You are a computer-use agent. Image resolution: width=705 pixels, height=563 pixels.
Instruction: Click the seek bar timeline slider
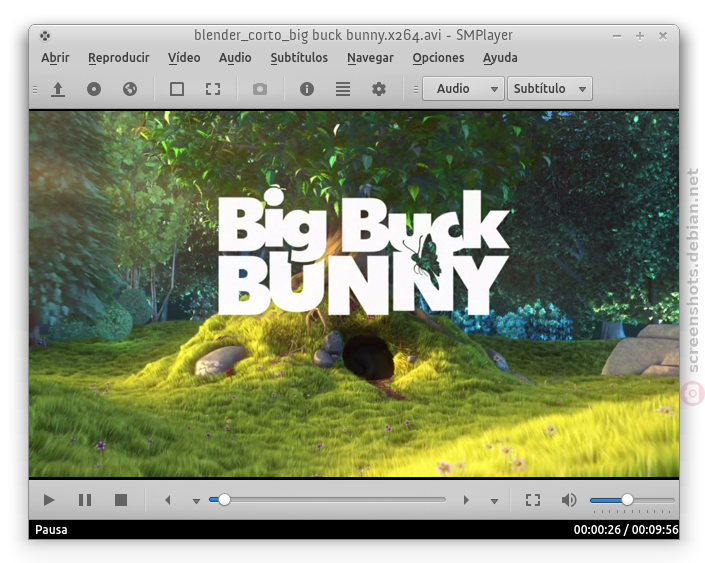pyautogui.click(x=327, y=500)
